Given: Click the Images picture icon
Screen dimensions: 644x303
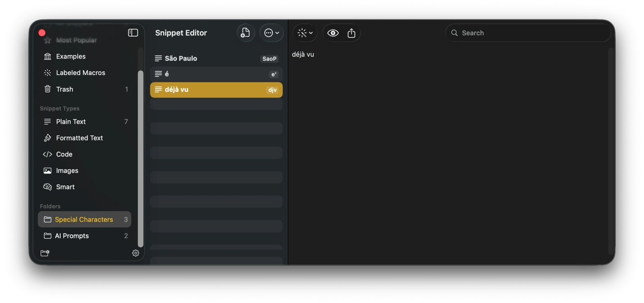Looking at the screenshot, I should point(47,171).
